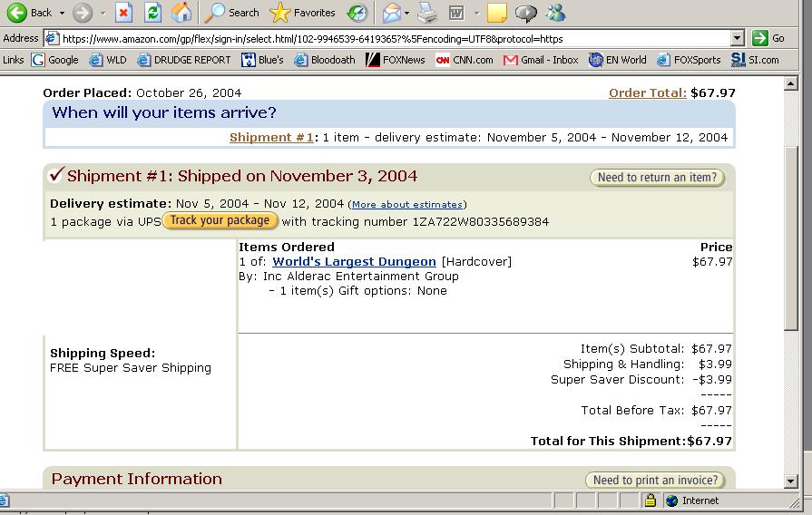Click in the Address URL field
This screenshot has width=812, height=515.
pos(396,39)
